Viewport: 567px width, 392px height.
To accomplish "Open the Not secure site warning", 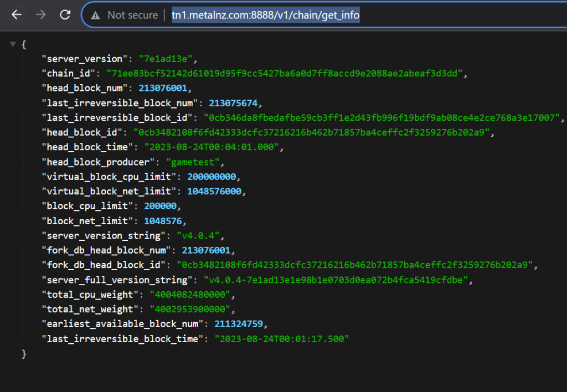I will pyautogui.click(x=95, y=15).
